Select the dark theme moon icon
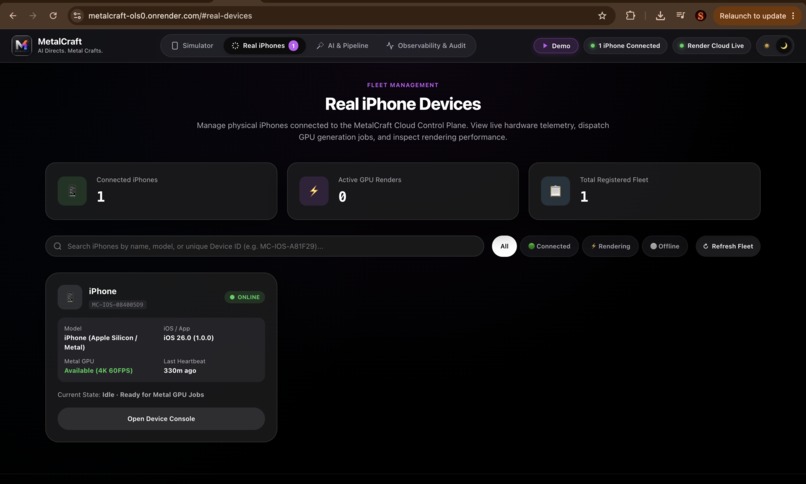 (784, 46)
